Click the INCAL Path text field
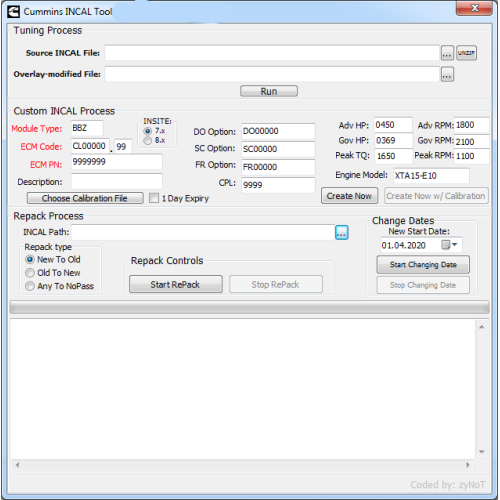The width and height of the screenshot is (500, 500). point(203,232)
